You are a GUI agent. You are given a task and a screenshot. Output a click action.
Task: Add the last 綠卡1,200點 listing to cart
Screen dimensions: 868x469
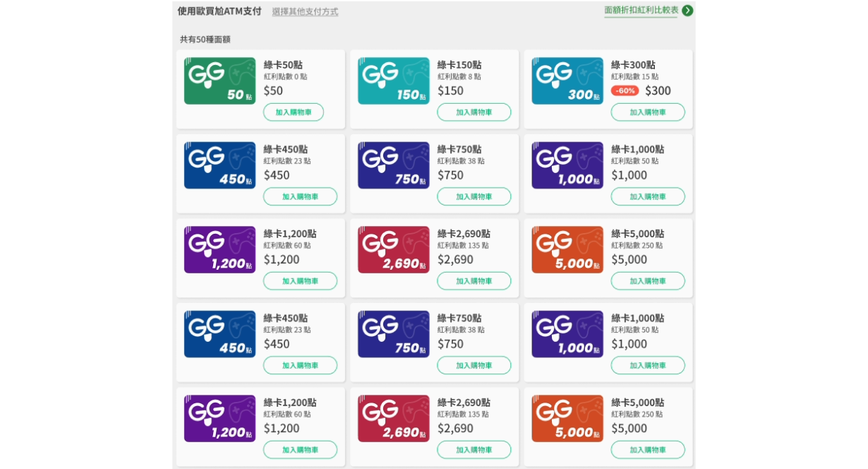pyautogui.click(x=301, y=450)
